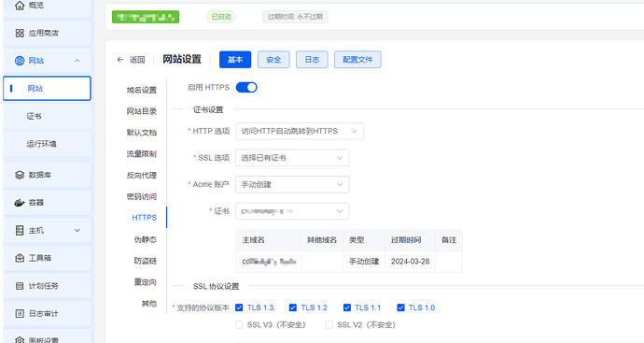Open 其他 in settings menu

149,304
